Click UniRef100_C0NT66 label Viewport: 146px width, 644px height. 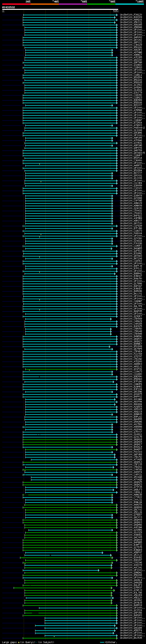point(131,469)
